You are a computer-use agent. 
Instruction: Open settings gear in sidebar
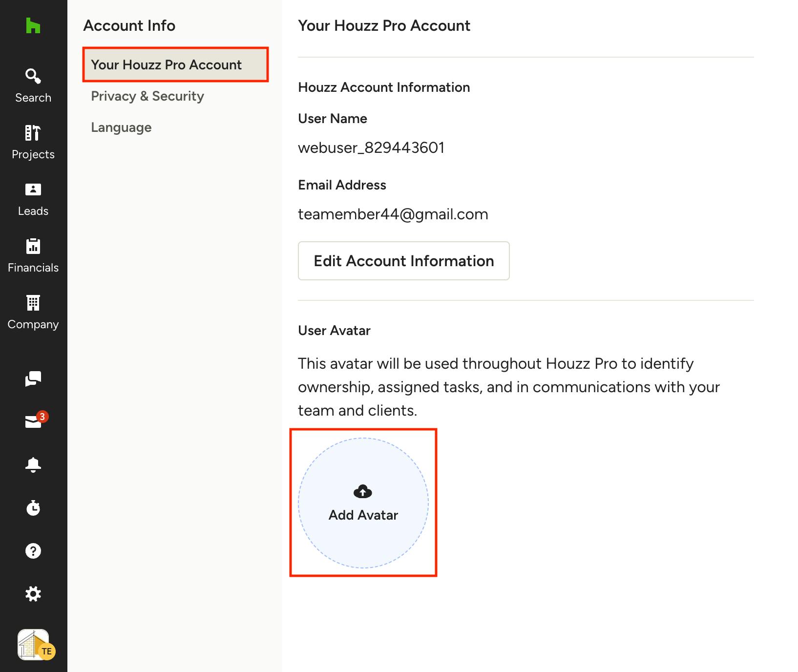pyautogui.click(x=33, y=594)
